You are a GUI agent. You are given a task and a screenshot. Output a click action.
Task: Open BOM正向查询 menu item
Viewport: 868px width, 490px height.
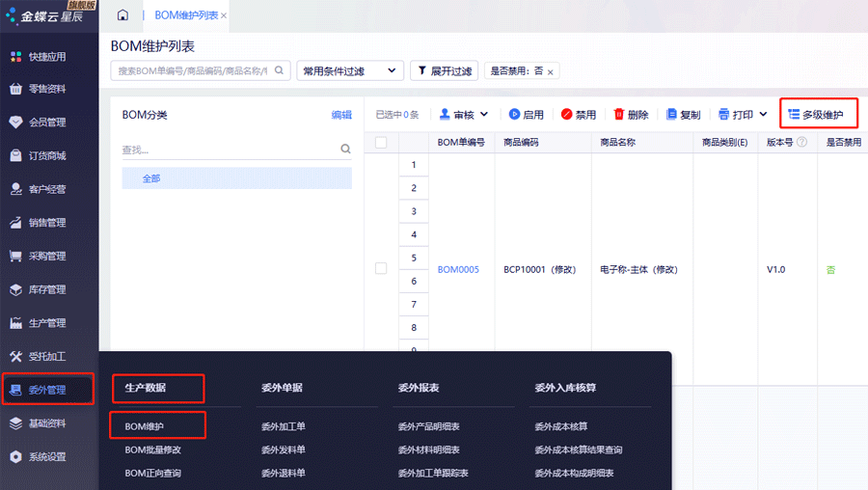pyautogui.click(x=152, y=473)
